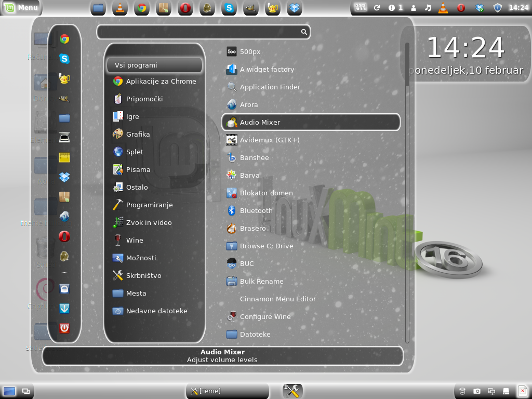Click the shield update manager tray icon
The image size is (532, 399).
[x=497, y=7]
